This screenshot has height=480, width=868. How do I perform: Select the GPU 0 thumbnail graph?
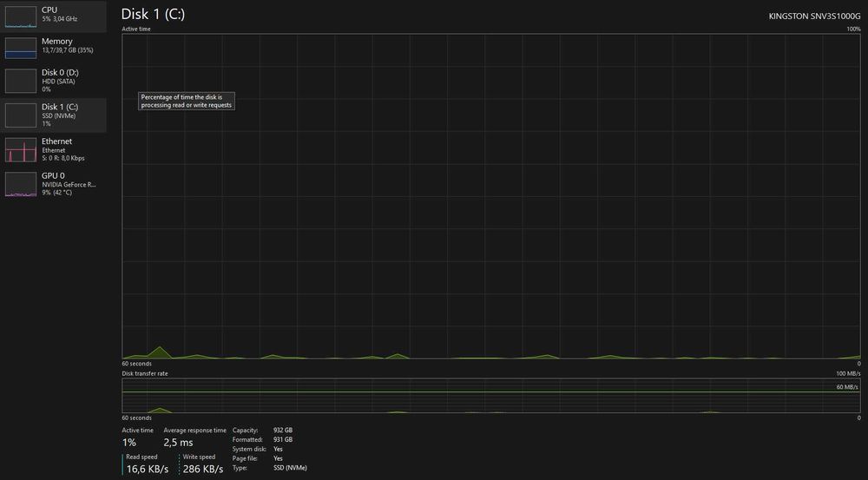tap(21, 184)
